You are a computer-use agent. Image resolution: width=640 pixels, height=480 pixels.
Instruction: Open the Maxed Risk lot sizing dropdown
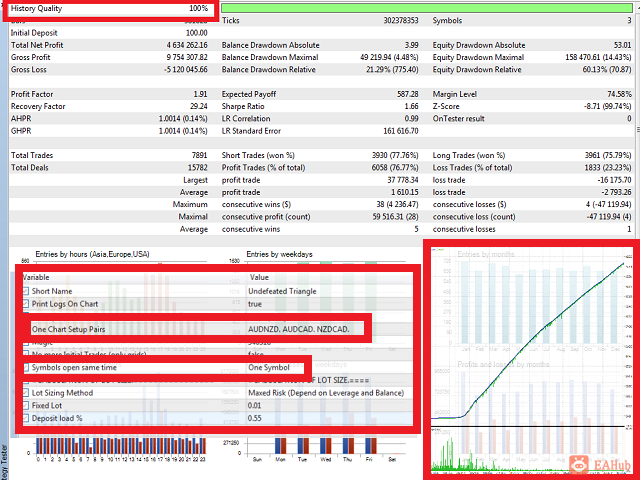click(326, 393)
